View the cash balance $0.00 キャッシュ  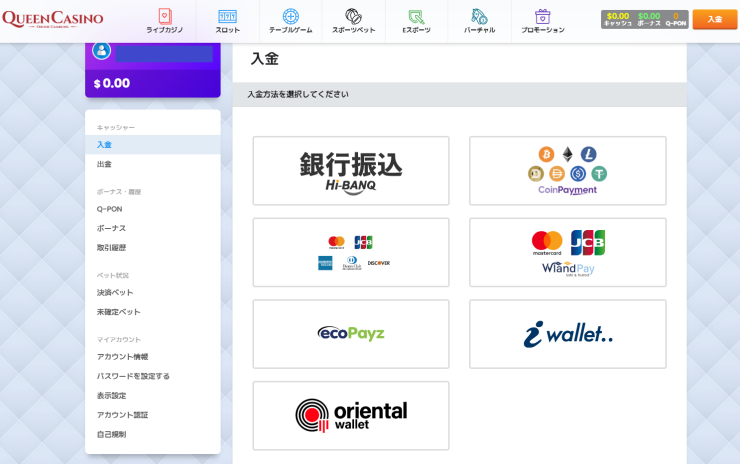click(618, 19)
